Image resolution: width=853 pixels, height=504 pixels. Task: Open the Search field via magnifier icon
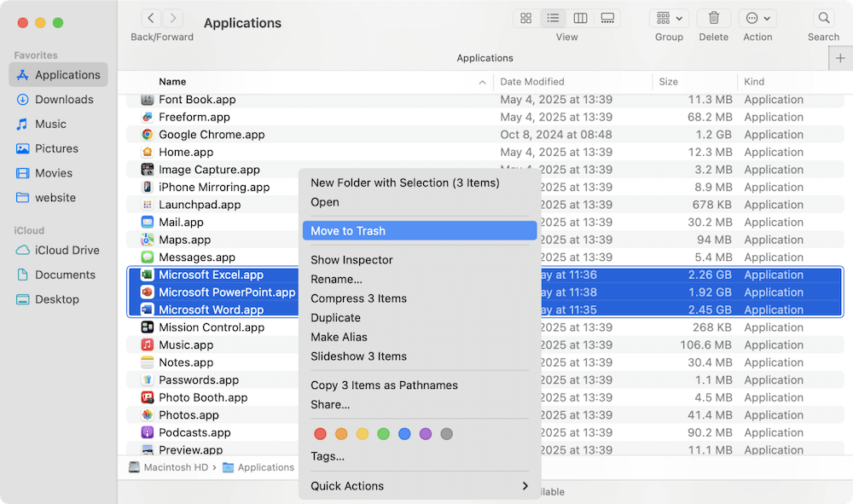[822, 17]
